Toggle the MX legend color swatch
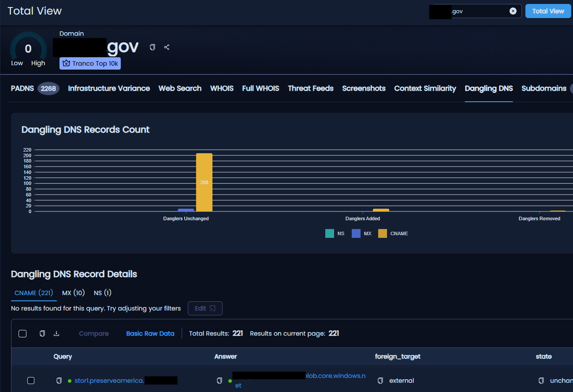 click(356, 233)
